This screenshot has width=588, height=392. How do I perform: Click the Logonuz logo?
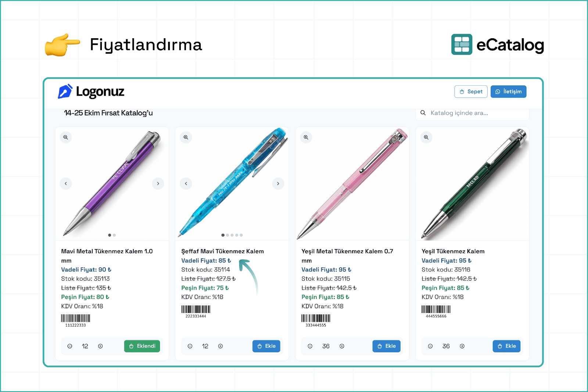[91, 92]
